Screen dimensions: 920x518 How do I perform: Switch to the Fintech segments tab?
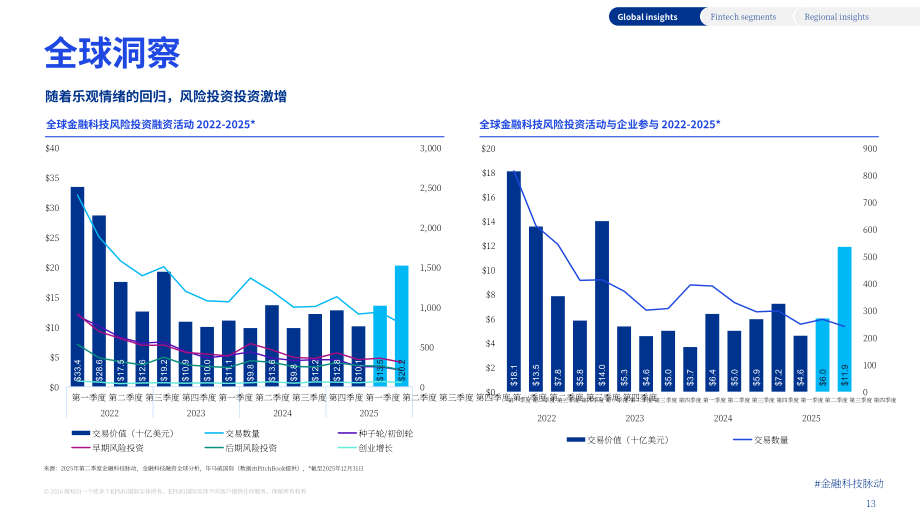pyautogui.click(x=743, y=17)
